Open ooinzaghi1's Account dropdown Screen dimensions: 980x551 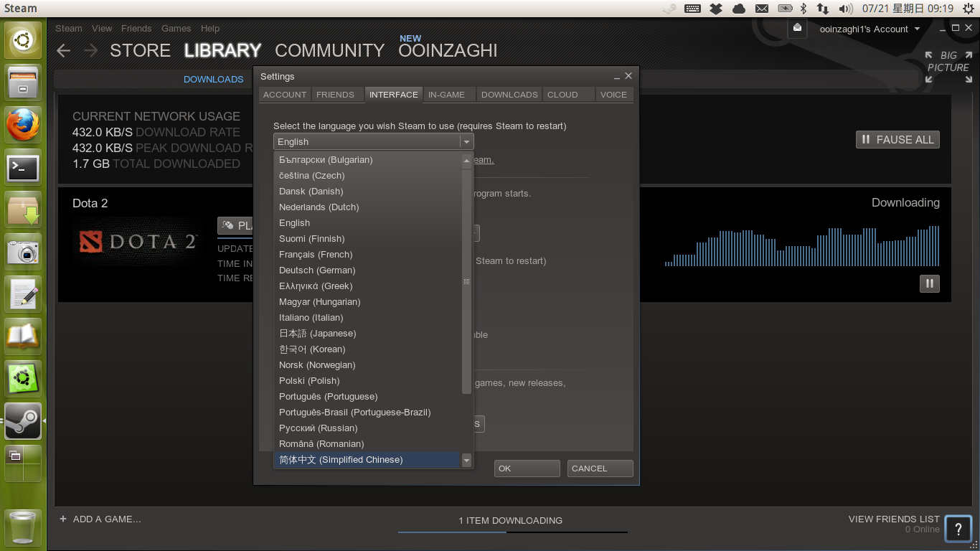pyautogui.click(x=870, y=29)
